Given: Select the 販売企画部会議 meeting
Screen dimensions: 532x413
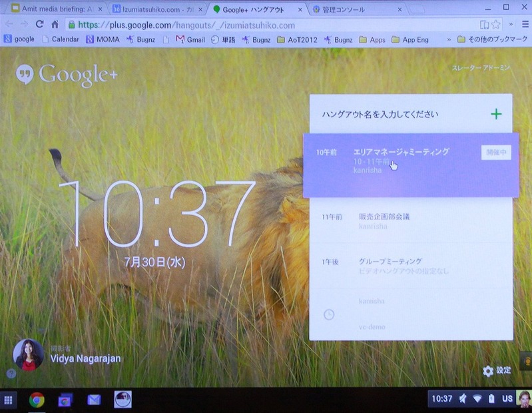Looking at the screenshot, I should pyautogui.click(x=411, y=221).
